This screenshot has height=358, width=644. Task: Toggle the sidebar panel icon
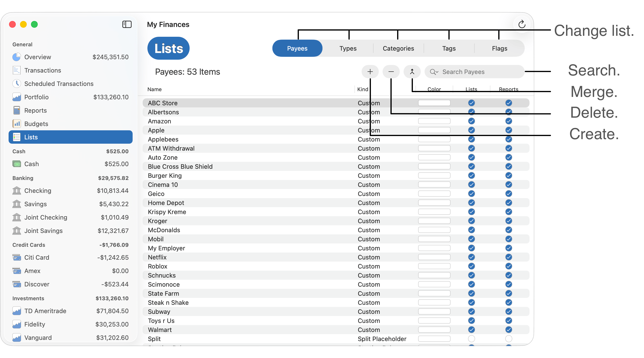pyautogui.click(x=127, y=24)
